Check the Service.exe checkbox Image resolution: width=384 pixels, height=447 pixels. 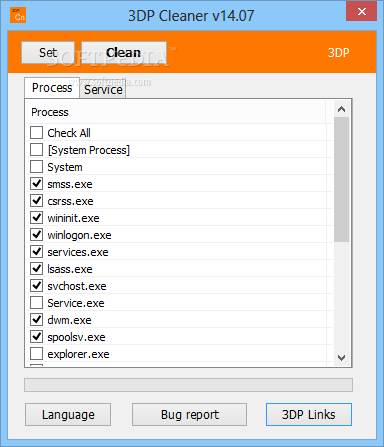36,302
